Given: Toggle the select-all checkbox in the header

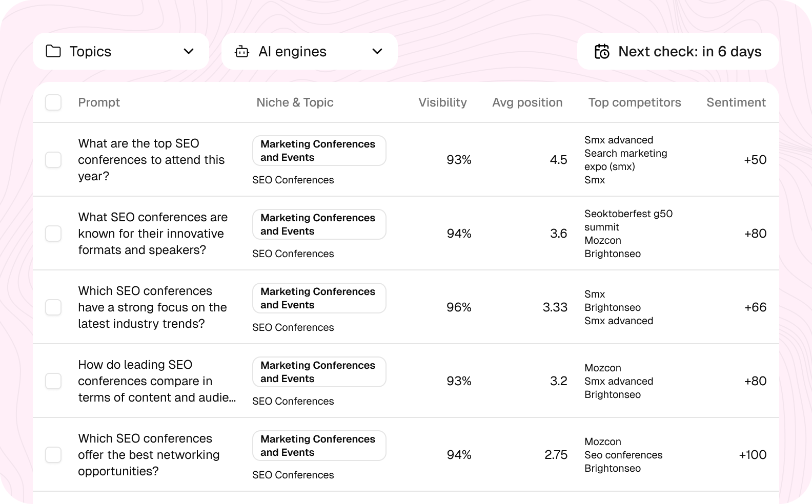Looking at the screenshot, I should coord(53,102).
